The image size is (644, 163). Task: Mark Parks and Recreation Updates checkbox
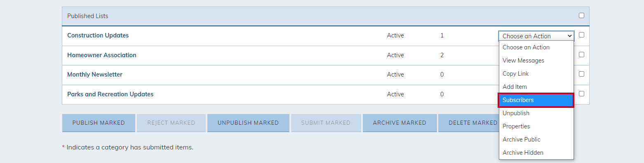click(581, 93)
